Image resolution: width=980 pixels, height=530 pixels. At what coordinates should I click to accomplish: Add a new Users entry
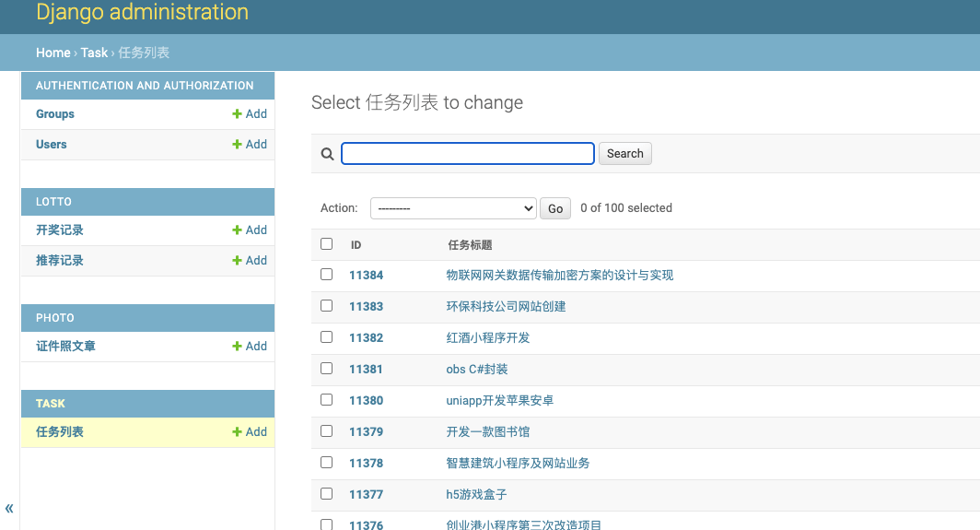point(250,144)
